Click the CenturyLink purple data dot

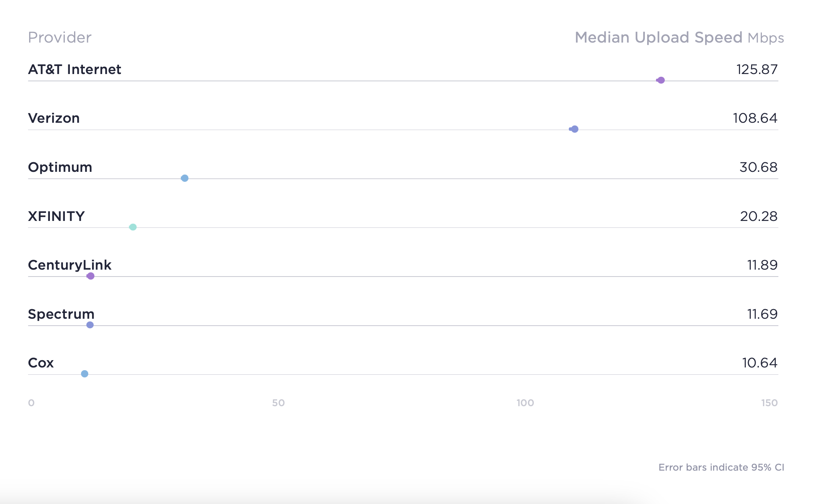click(x=91, y=276)
